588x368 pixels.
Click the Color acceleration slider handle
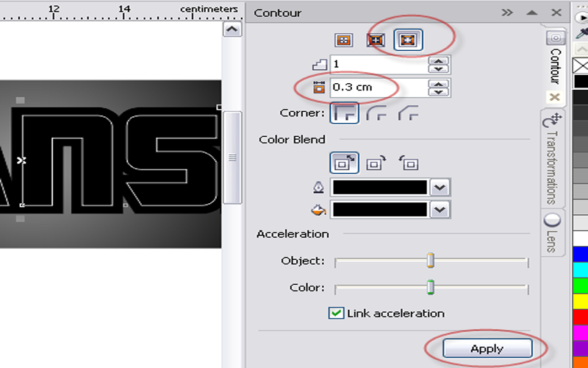[431, 287]
